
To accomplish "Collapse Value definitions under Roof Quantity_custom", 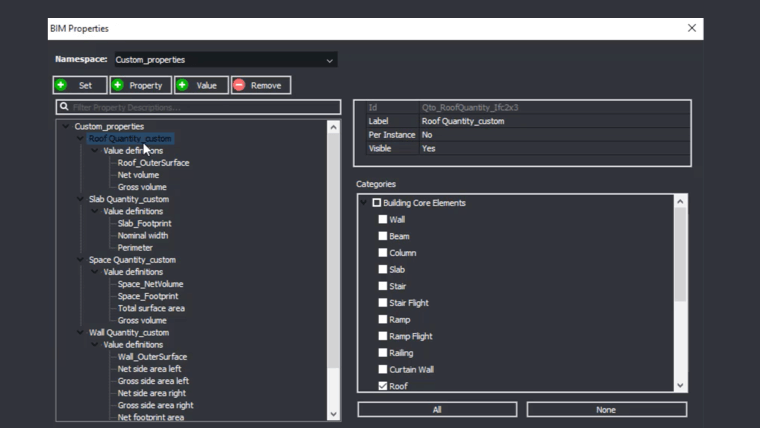I will click(95, 150).
